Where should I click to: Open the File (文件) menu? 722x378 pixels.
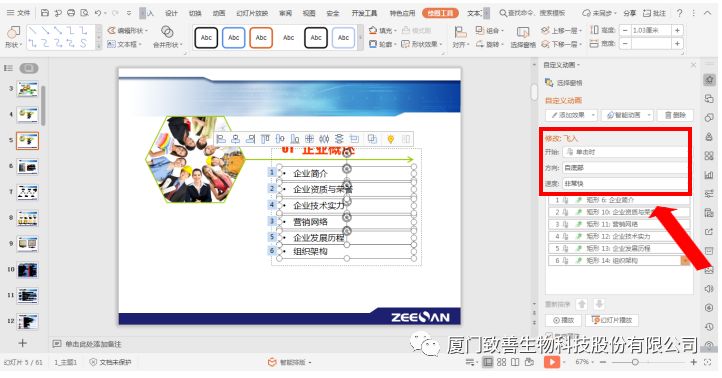(18, 13)
